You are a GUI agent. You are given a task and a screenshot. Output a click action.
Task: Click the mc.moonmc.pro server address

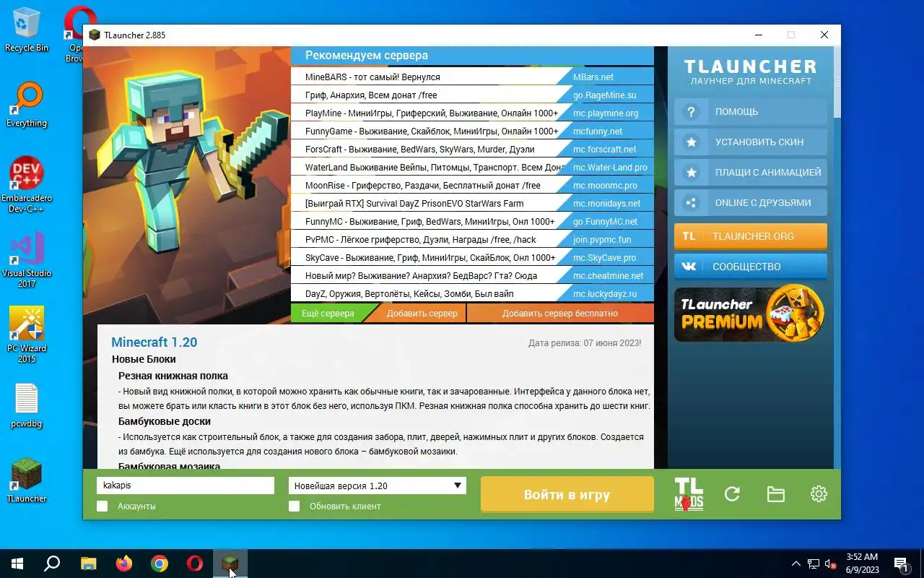pos(605,186)
